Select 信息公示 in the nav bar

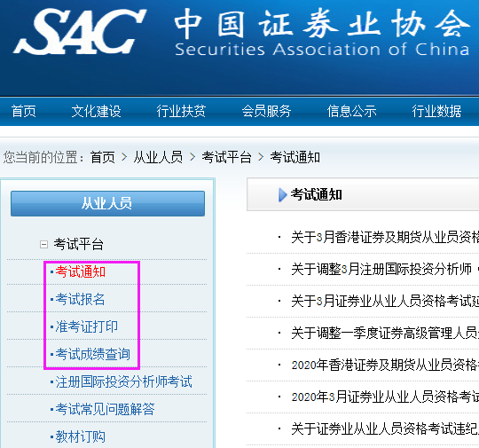[351, 111]
